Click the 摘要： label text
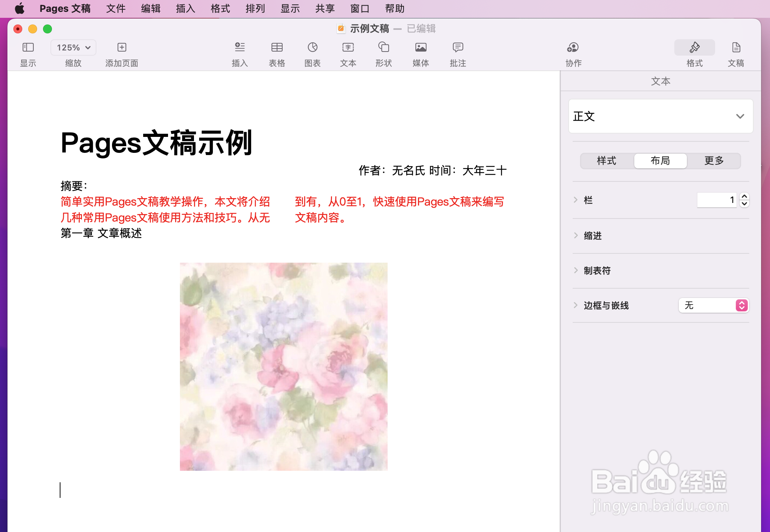This screenshot has height=532, width=770. (74, 186)
